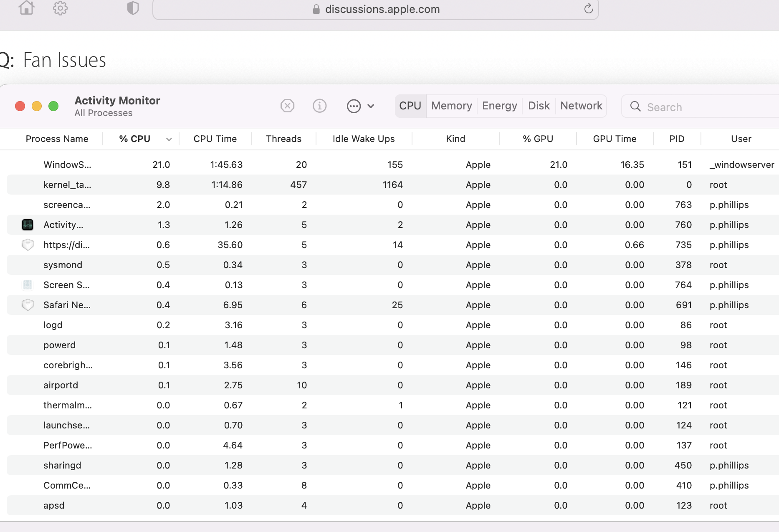This screenshot has height=532, width=779.
Task: Sort by PID column header
Action: point(677,139)
